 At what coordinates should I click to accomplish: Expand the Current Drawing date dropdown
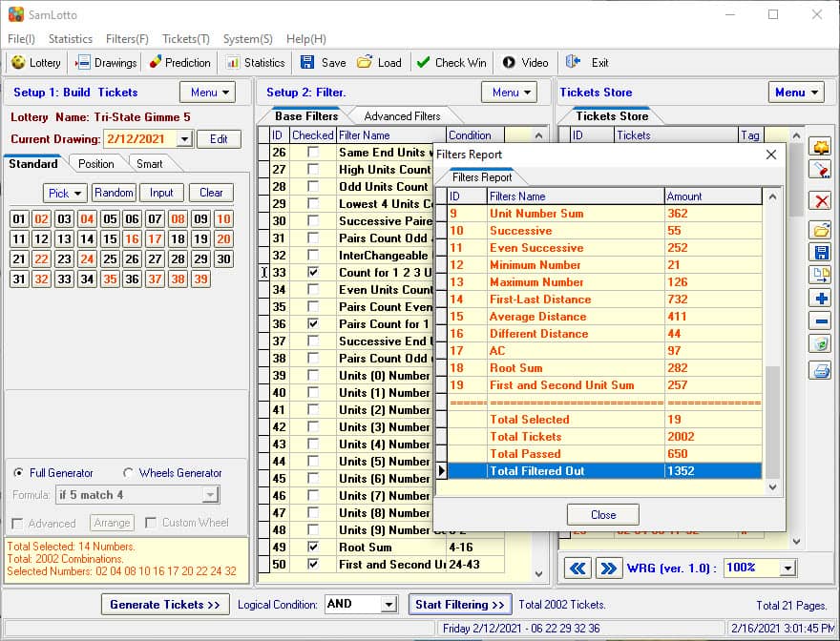[184, 139]
